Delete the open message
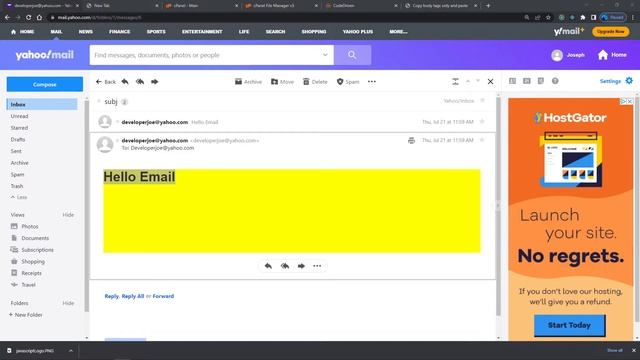The image size is (640, 360). click(315, 82)
